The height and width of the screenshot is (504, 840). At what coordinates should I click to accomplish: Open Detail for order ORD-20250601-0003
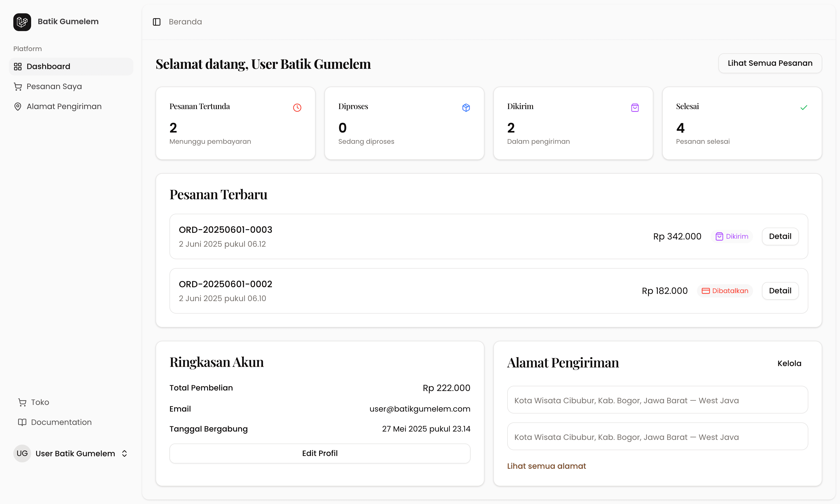780,236
